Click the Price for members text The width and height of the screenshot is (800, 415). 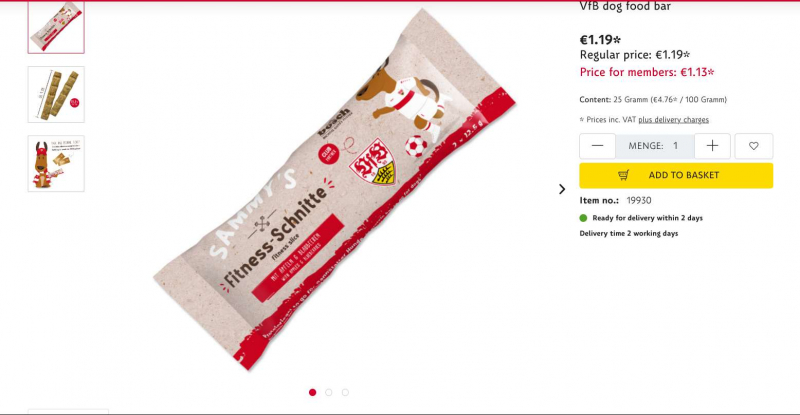pyautogui.click(x=647, y=72)
